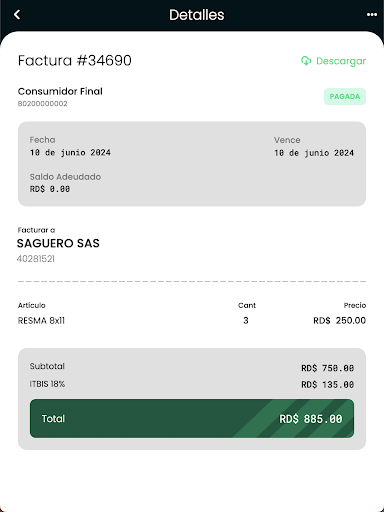Tap the Consumidor Final label
Viewport: 384px width, 512px height.
click(x=60, y=91)
